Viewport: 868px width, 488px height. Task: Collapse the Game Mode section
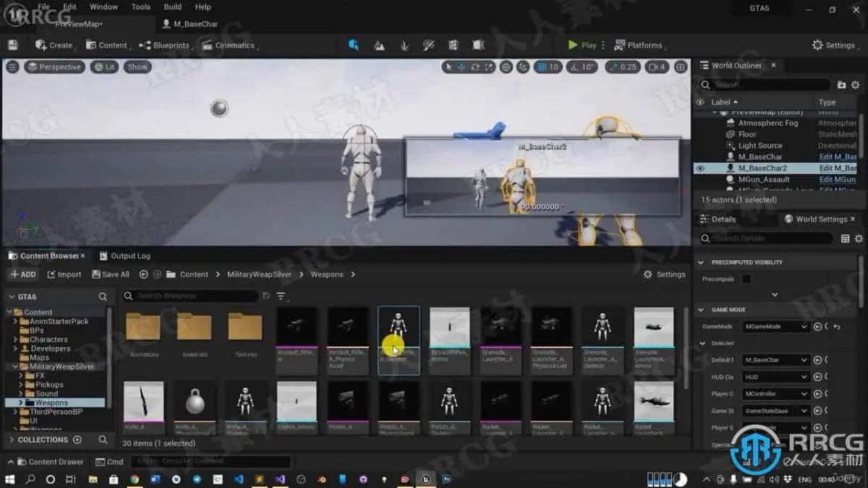pos(700,309)
